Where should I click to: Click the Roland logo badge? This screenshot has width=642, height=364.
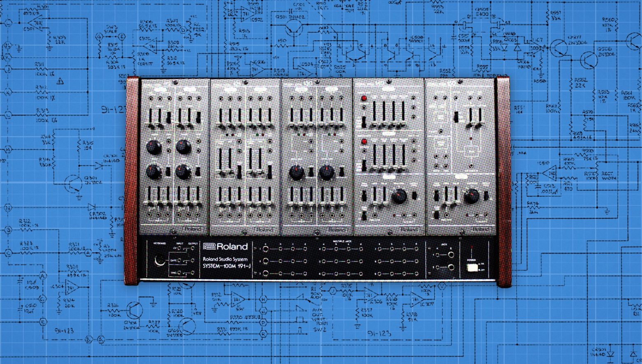pyautogui.click(x=226, y=246)
